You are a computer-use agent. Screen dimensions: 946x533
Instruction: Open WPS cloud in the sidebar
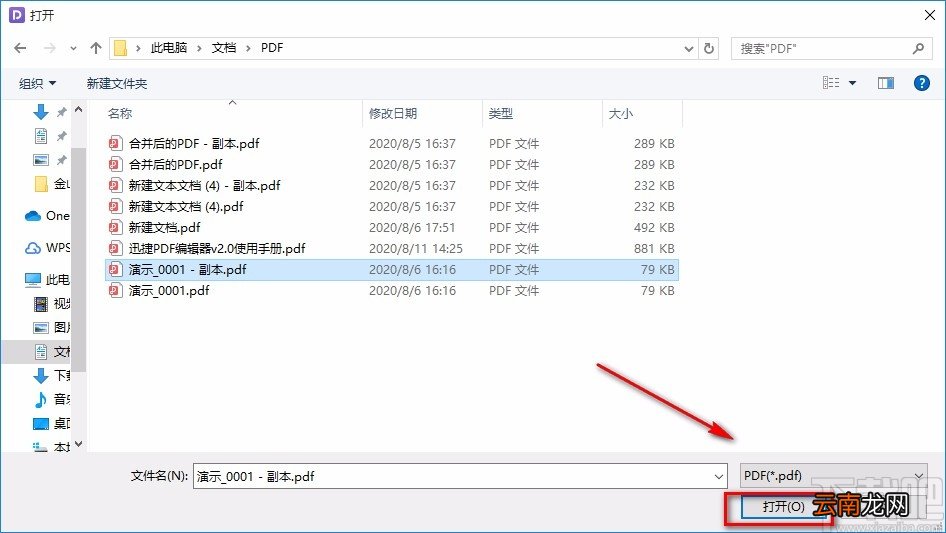[47, 247]
